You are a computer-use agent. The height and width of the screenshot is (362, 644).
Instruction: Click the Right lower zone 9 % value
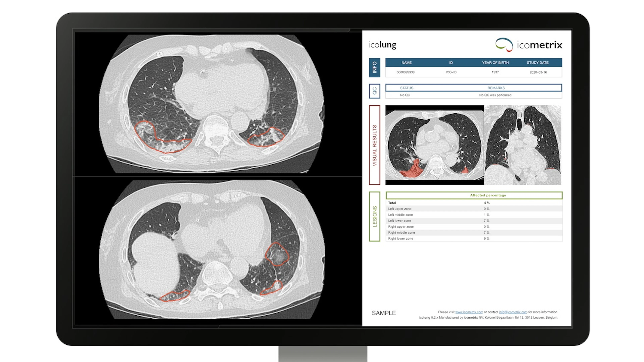pos(487,239)
